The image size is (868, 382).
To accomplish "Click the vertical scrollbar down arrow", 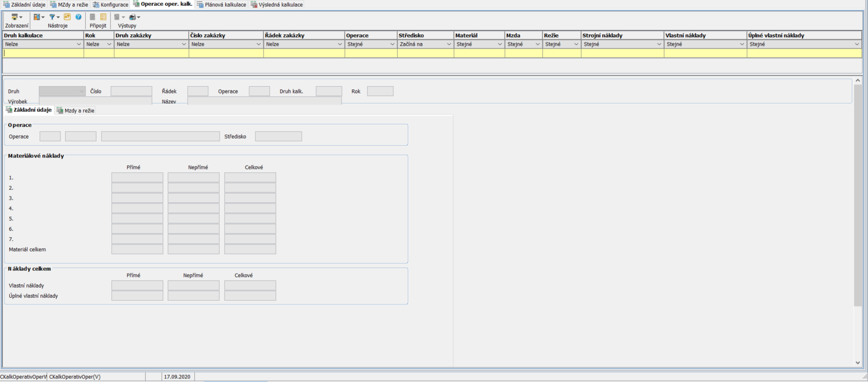I will pos(858,362).
